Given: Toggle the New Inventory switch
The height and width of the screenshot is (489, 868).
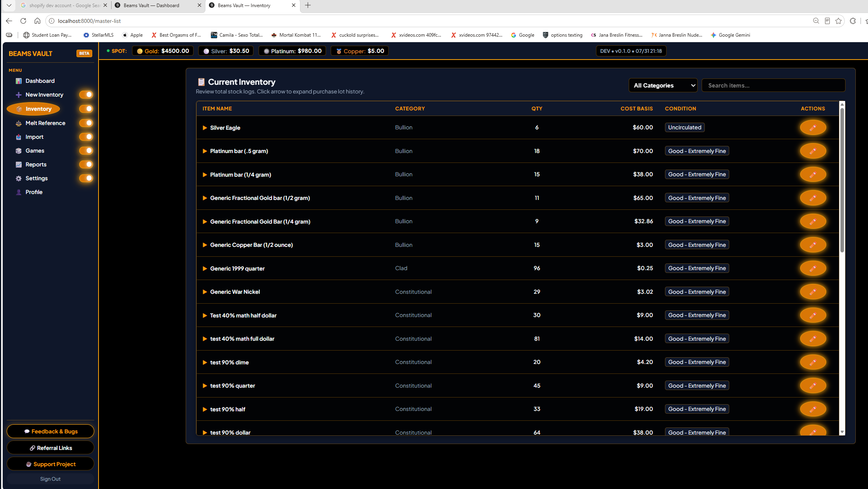Looking at the screenshot, I should pyautogui.click(x=86, y=95).
